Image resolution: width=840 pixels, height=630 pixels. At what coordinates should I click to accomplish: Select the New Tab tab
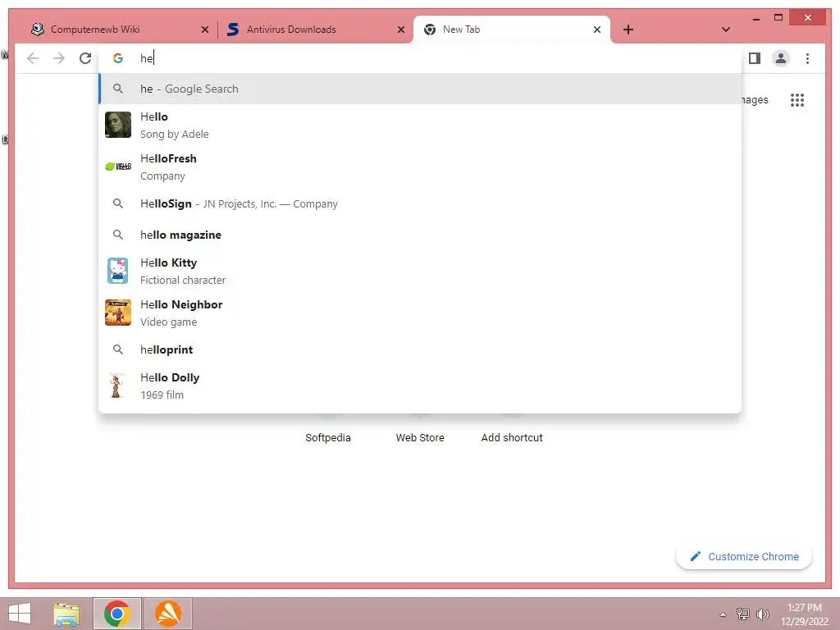click(512, 30)
